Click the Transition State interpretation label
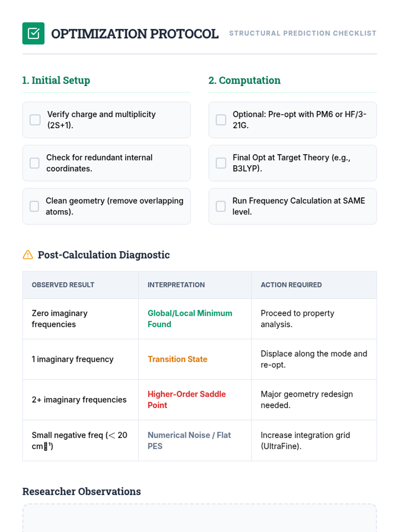Screen dimensions: 399x532 click(177, 359)
